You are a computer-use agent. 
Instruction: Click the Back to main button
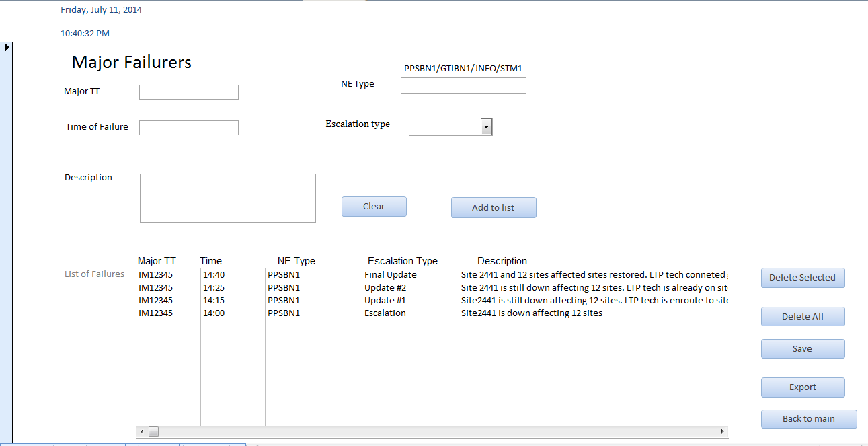(x=809, y=419)
